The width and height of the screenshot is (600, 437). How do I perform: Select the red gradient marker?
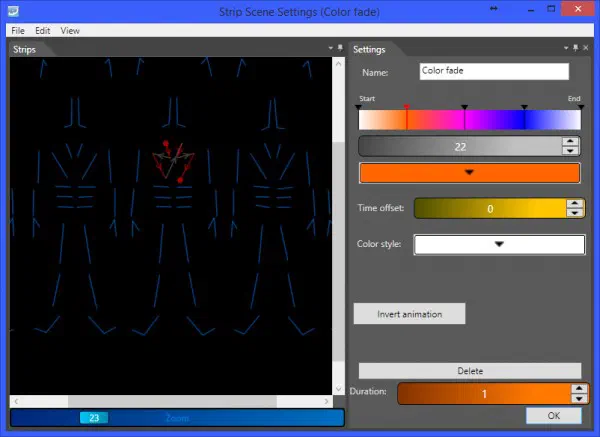[x=406, y=107]
